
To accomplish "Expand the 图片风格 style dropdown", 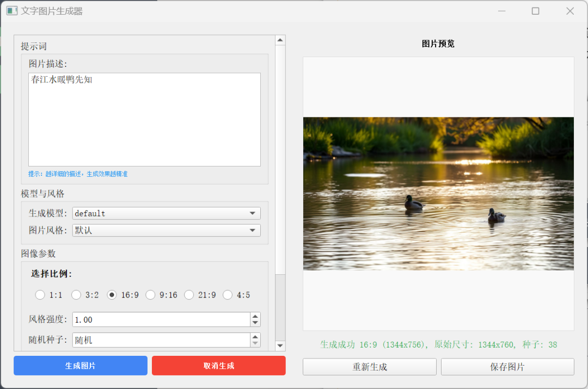I will pos(167,230).
